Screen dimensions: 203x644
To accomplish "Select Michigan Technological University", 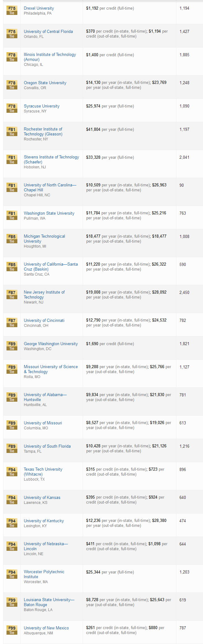I will [44, 239].
